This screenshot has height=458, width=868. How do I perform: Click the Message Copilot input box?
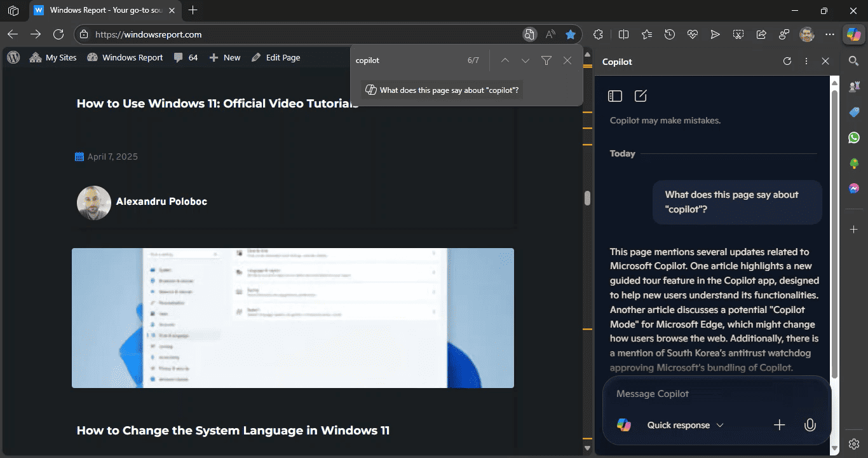(x=717, y=394)
